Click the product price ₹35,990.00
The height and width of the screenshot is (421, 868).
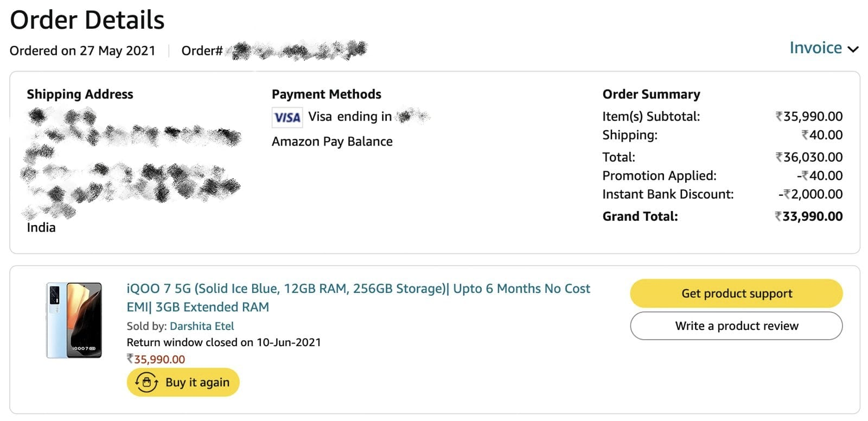(x=156, y=359)
